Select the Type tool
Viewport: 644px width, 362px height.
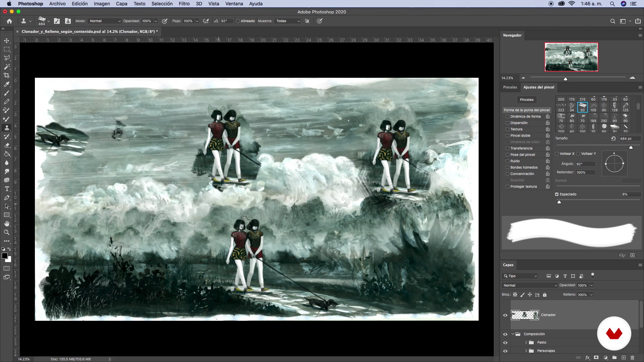pyautogui.click(x=7, y=189)
